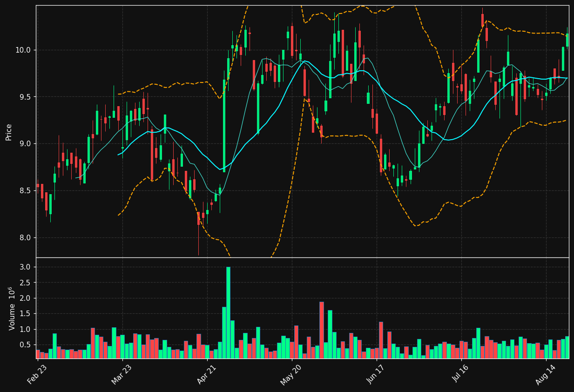Viewport: 574px width, 392px height.
Task: Click the 1.5 volume axis label
Action: pos(25,314)
